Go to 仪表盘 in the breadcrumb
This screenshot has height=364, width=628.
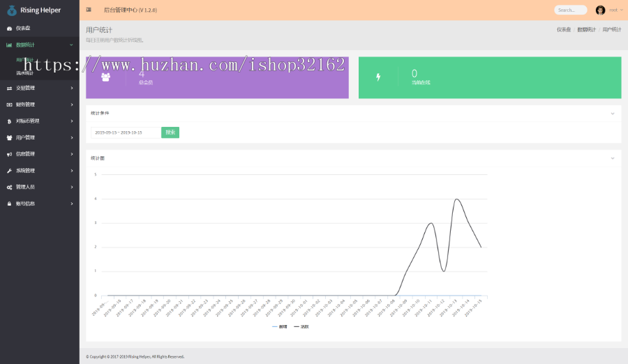[x=564, y=29]
